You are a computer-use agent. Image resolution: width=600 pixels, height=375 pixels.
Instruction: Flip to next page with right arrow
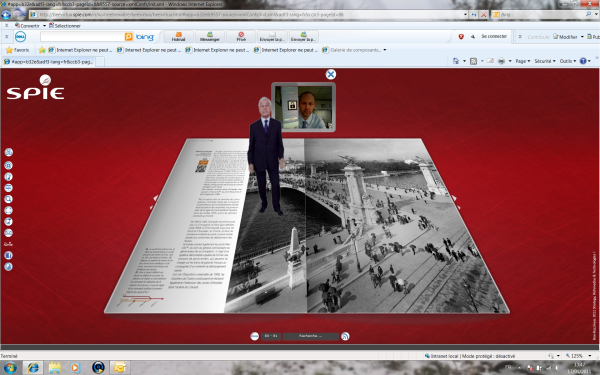click(x=455, y=201)
